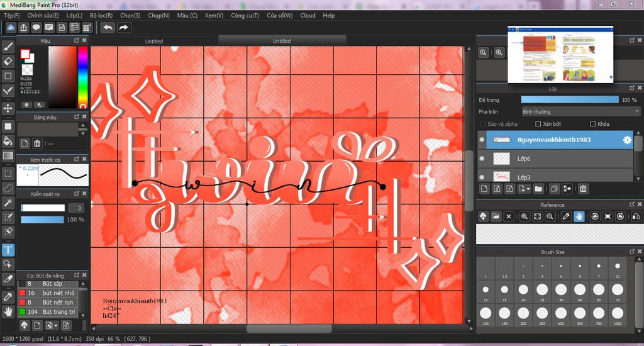Toggle the Xén bớt clipping checkbox
Image resolution: width=644 pixels, height=346 pixels.
[538, 124]
